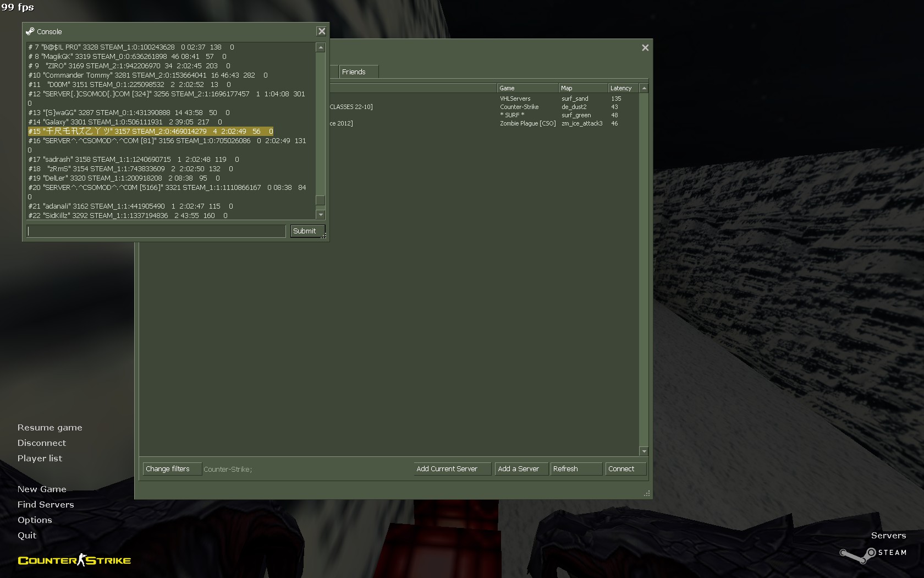Viewport: 924px width, 578px height.
Task: Close the server browser window
Action: click(645, 48)
